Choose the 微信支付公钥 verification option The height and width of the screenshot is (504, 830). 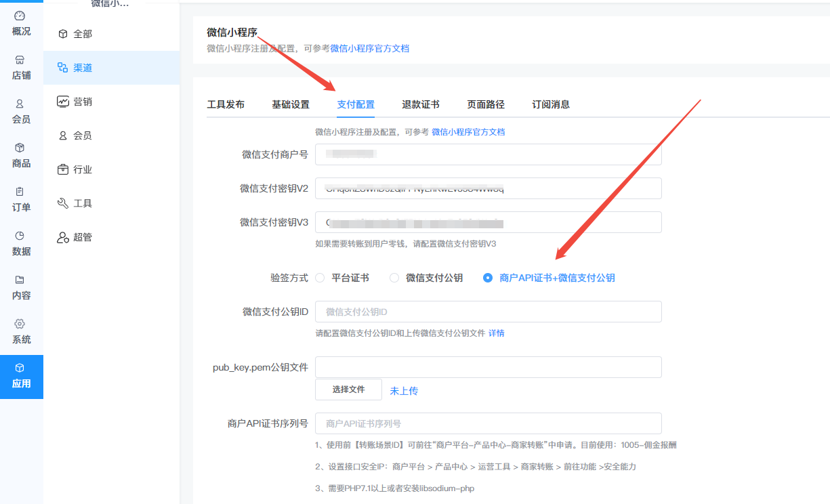coord(426,278)
